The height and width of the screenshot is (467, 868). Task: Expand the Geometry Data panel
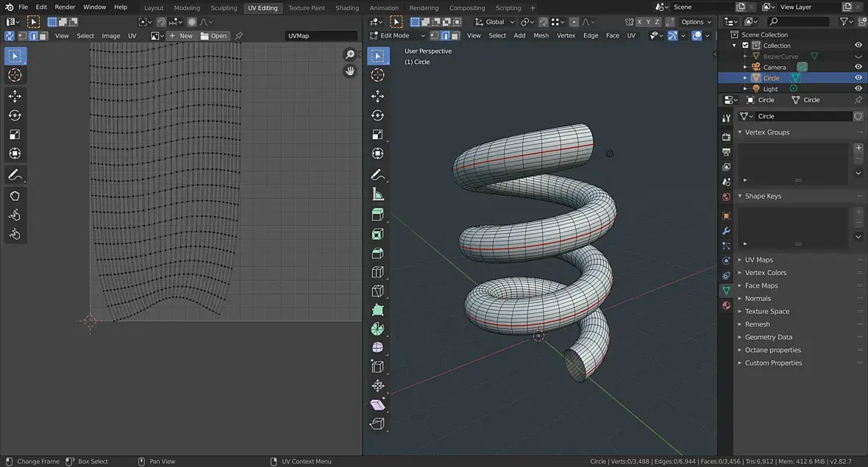(768, 337)
